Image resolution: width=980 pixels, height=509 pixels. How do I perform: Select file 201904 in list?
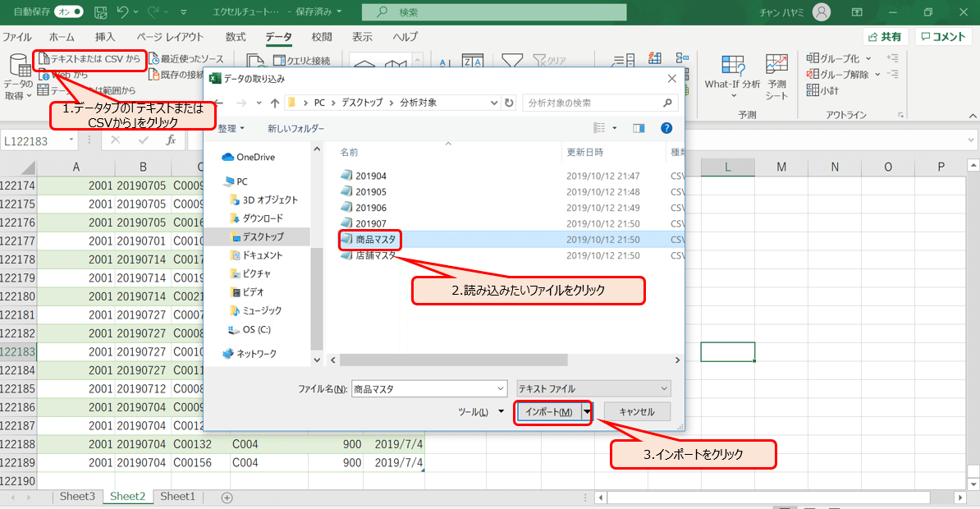click(364, 176)
